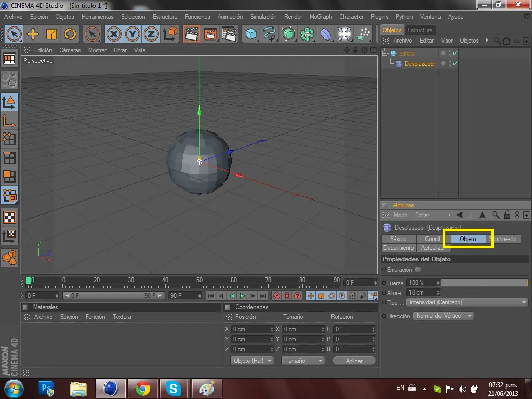Add a cube primitive object
This screenshot has height=399, width=532.
(251, 34)
